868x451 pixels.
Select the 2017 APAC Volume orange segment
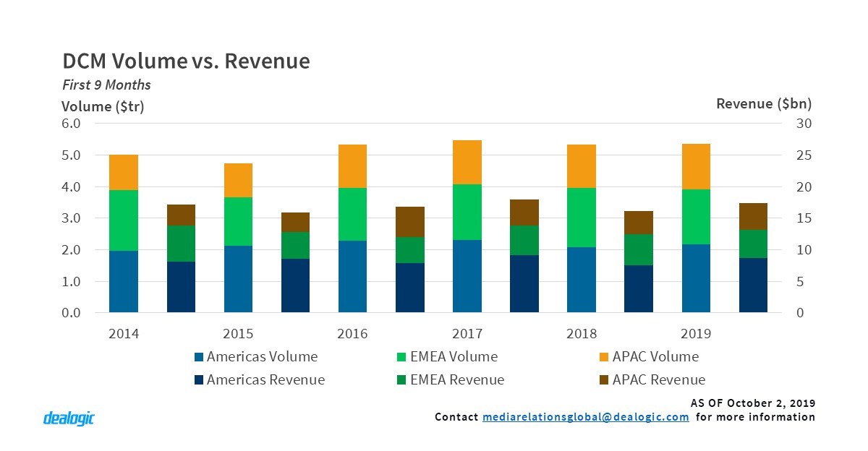click(467, 162)
